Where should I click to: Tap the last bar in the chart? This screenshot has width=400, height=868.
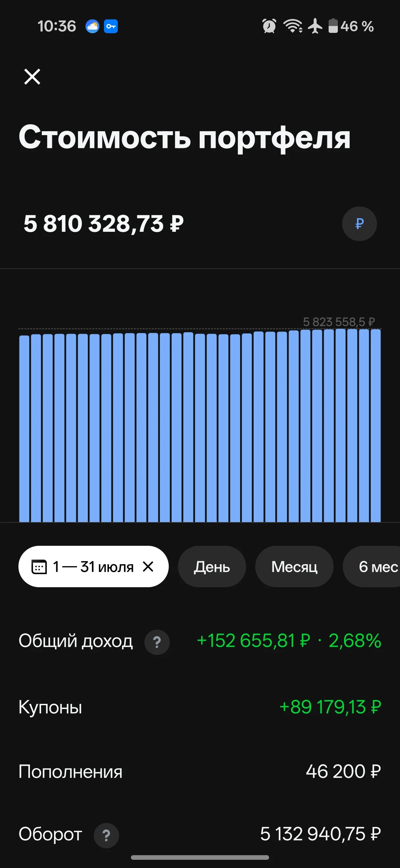coord(375,425)
